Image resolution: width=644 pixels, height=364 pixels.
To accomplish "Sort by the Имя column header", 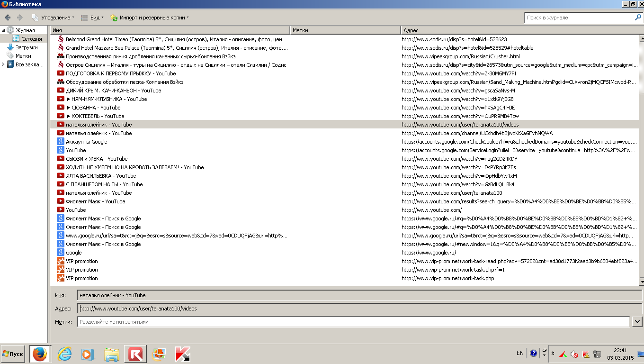I will [x=170, y=30].
